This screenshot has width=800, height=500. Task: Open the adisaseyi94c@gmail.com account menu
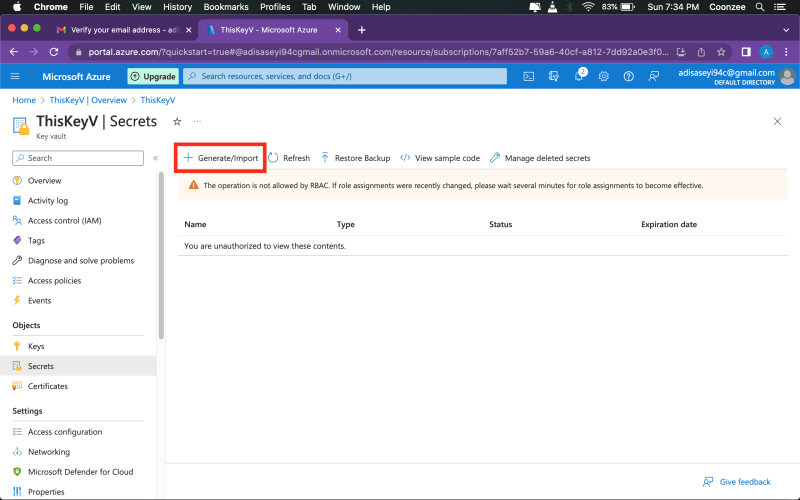(736, 77)
